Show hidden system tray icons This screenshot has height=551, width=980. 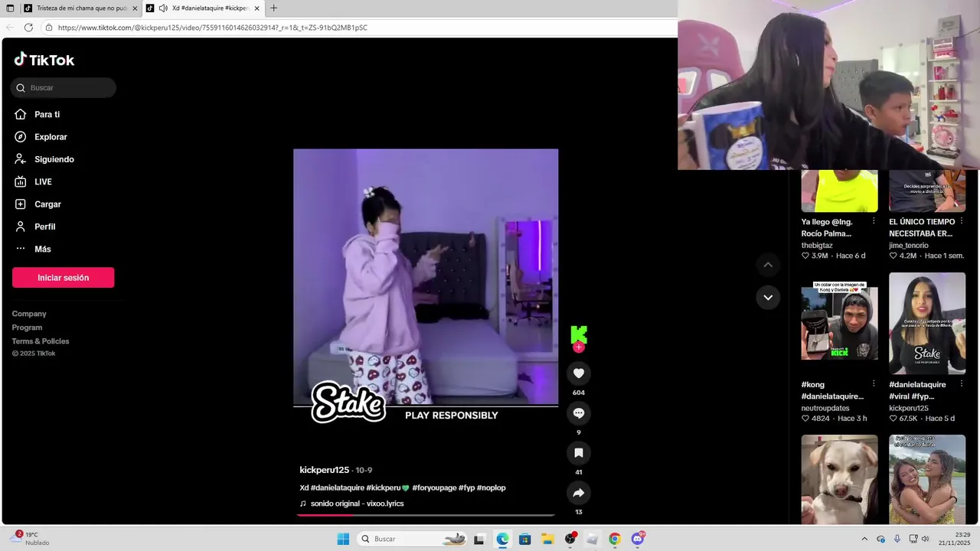click(864, 540)
